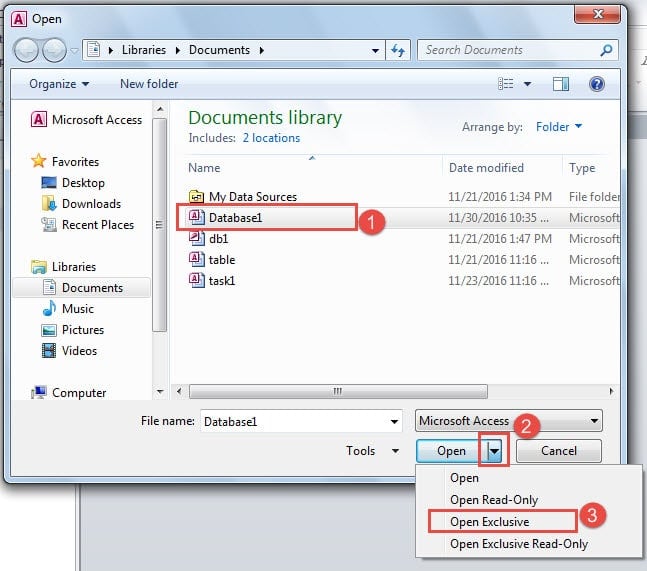Choose Open Read-Only from the menu

(494, 500)
